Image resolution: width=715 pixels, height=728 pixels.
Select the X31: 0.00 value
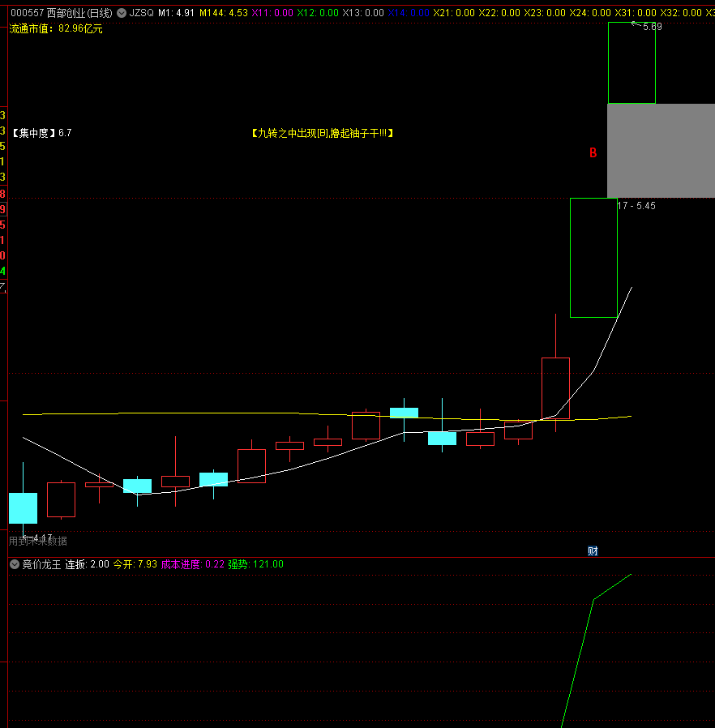pos(636,13)
